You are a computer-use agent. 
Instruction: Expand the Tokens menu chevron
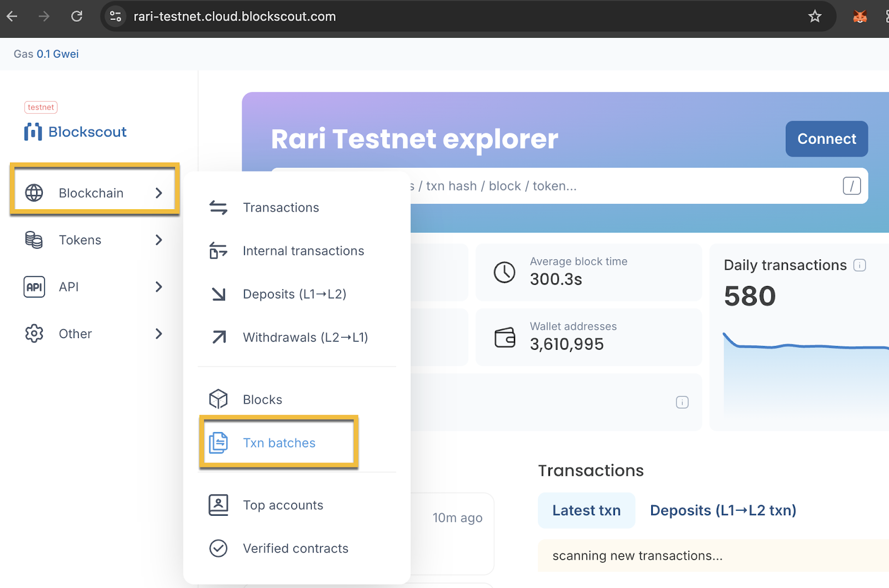point(159,240)
